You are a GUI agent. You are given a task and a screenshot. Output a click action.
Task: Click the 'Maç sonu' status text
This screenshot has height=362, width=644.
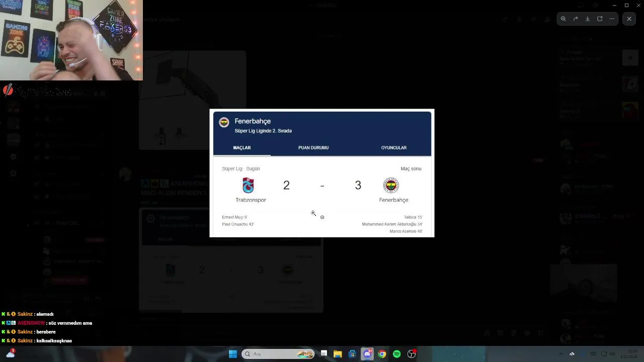(411, 169)
